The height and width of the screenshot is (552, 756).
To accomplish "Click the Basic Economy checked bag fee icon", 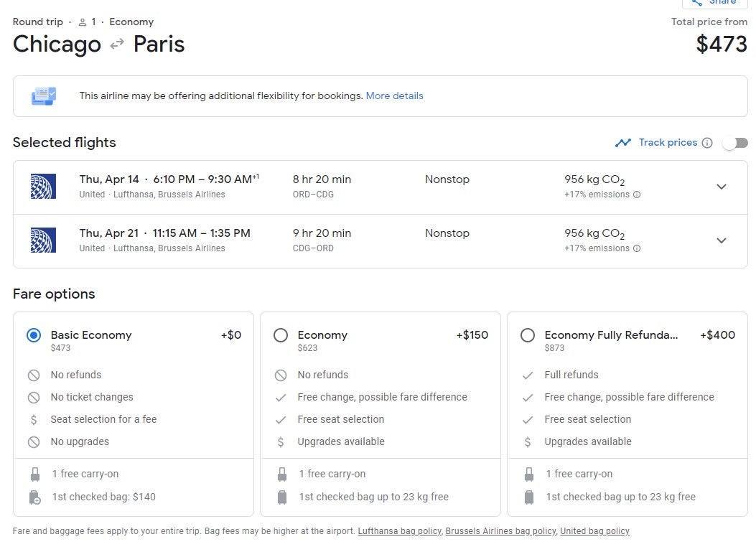I will tap(34, 497).
